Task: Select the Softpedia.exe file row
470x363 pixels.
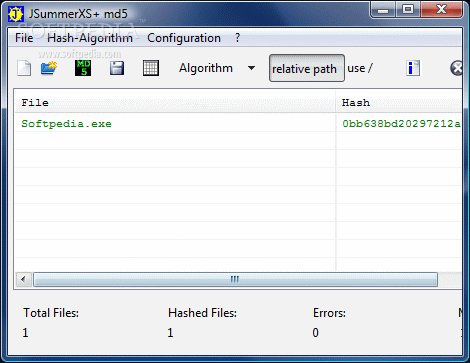Action: coord(238,124)
